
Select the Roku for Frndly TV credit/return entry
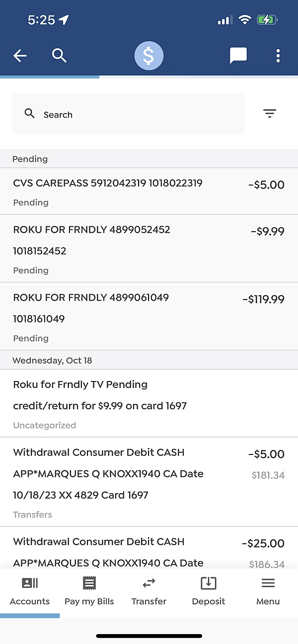[149, 403]
